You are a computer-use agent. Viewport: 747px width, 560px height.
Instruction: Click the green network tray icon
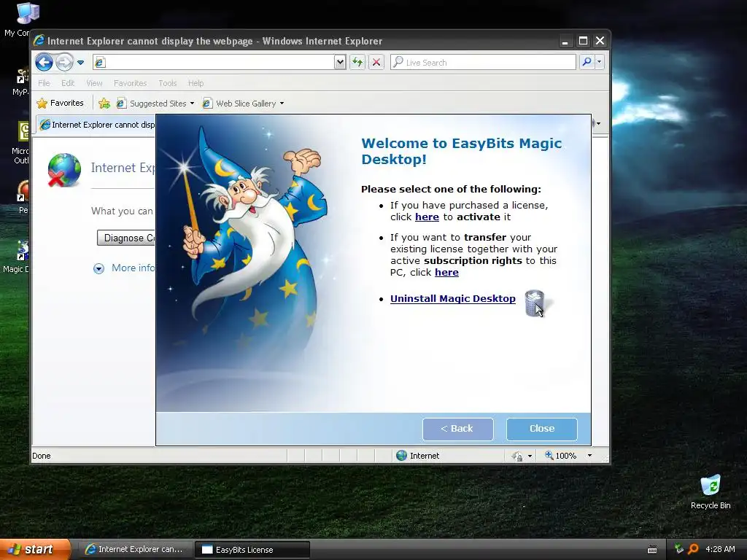tap(679, 549)
